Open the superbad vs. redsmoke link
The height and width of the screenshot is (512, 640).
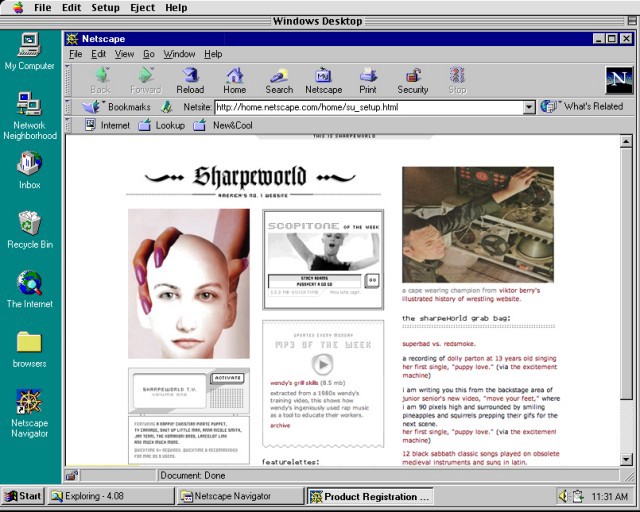point(439,344)
